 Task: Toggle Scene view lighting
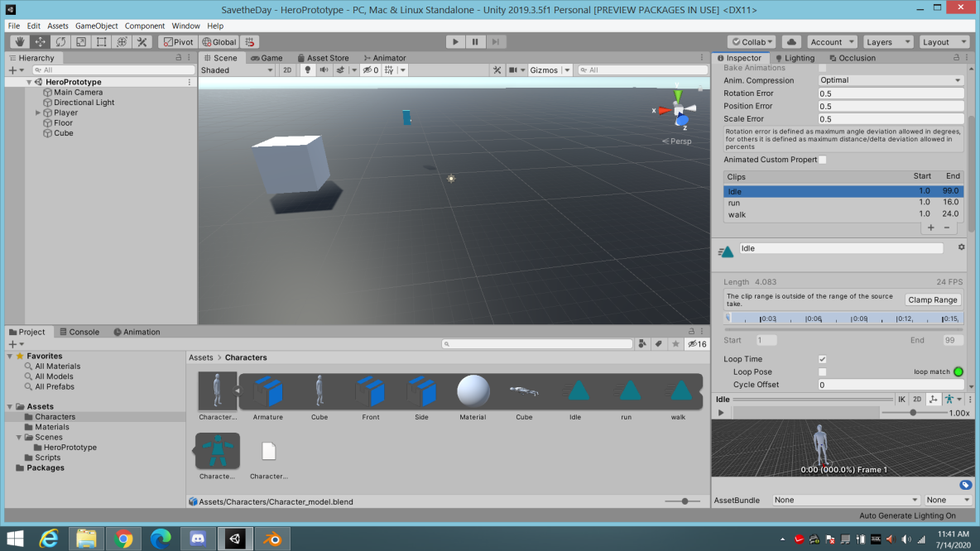click(x=307, y=69)
